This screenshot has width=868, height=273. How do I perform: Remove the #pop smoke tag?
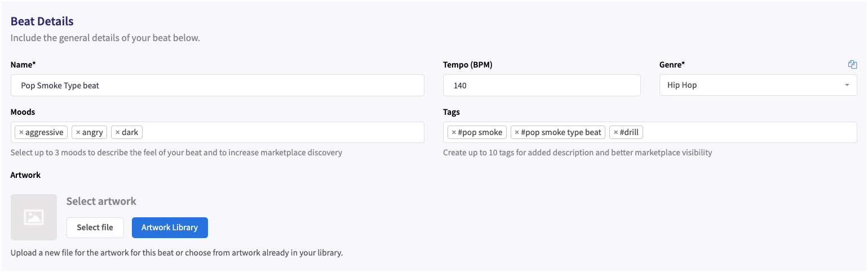[x=454, y=132]
